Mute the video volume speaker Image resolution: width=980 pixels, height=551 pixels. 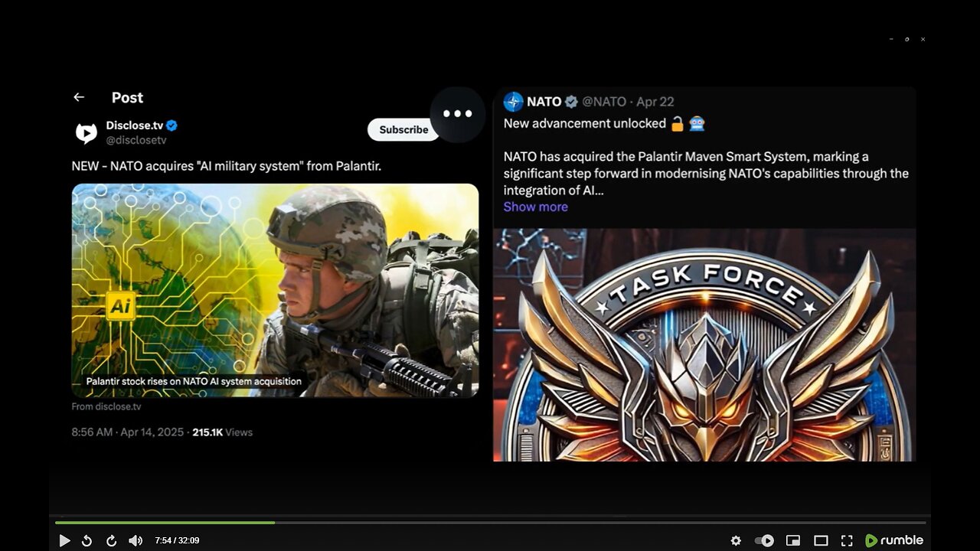[x=136, y=540]
